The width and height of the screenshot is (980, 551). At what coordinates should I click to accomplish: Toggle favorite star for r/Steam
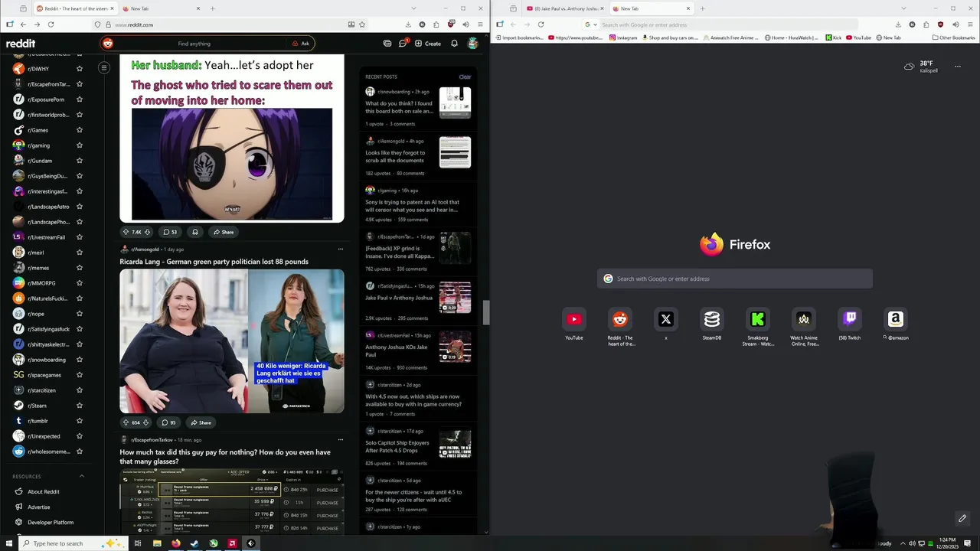80,406
